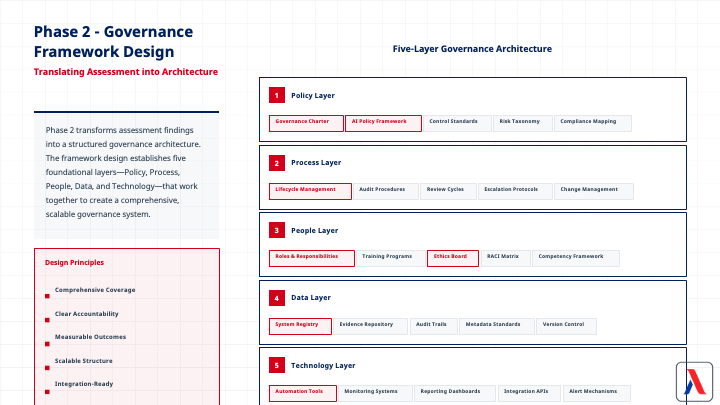Select the RACI Matrix tag
Image resolution: width=720 pixels, height=405 pixels.
(x=504, y=257)
